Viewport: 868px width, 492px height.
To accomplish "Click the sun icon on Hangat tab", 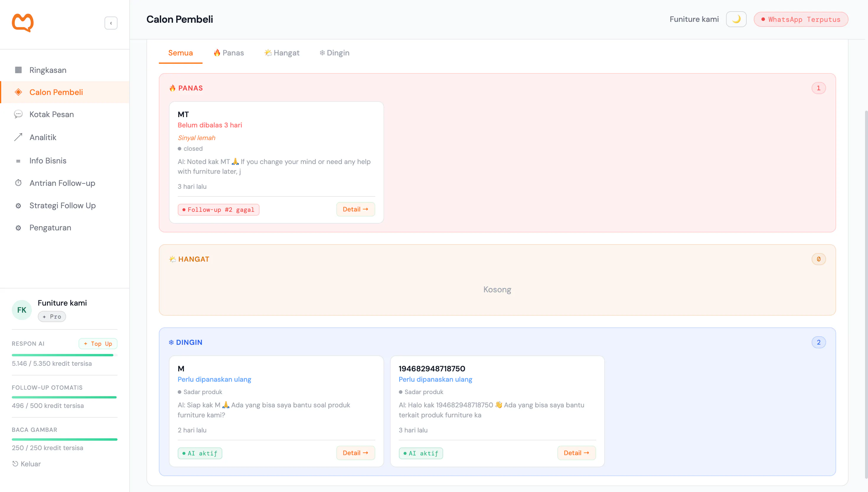I will [268, 53].
